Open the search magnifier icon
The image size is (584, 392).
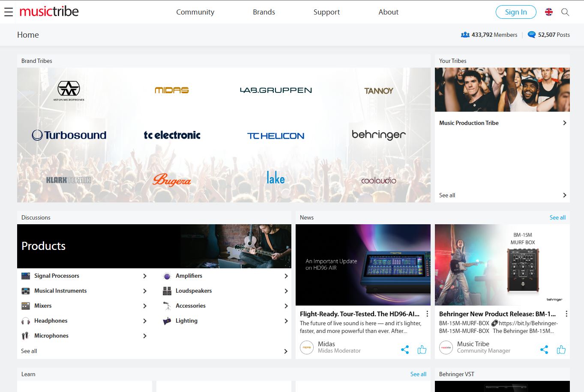(565, 12)
